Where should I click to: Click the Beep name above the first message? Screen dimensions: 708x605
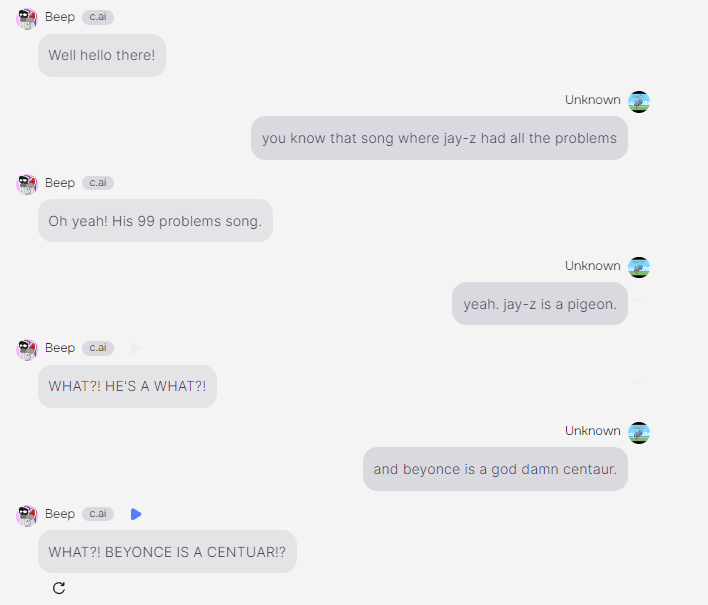coord(60,17)
